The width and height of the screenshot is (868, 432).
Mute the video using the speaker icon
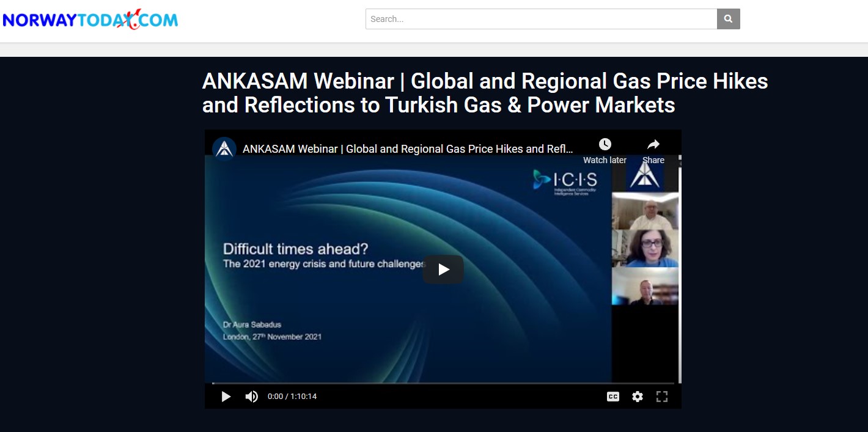pyautogui.click(x=251, y=397)
